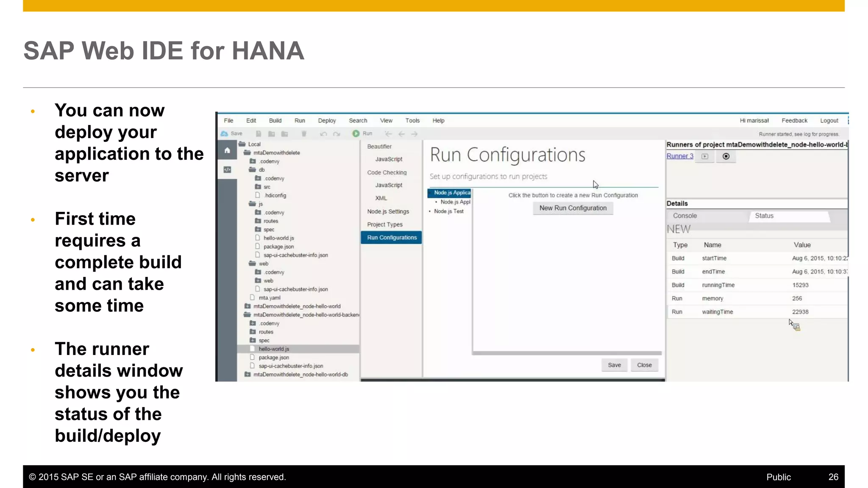Click the waitingTime value 22938
The height and width of the screenshot is (488, 868).
point(800,312)
